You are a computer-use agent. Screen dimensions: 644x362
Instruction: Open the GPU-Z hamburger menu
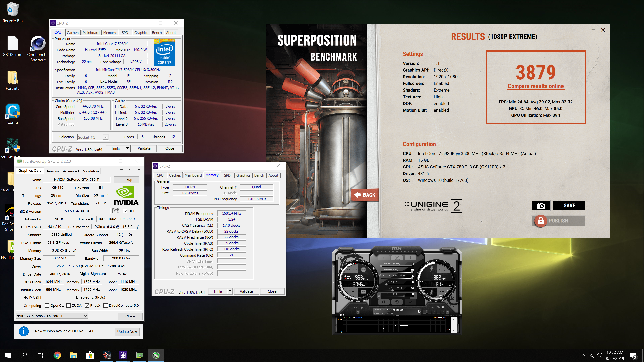coord(139,169)
